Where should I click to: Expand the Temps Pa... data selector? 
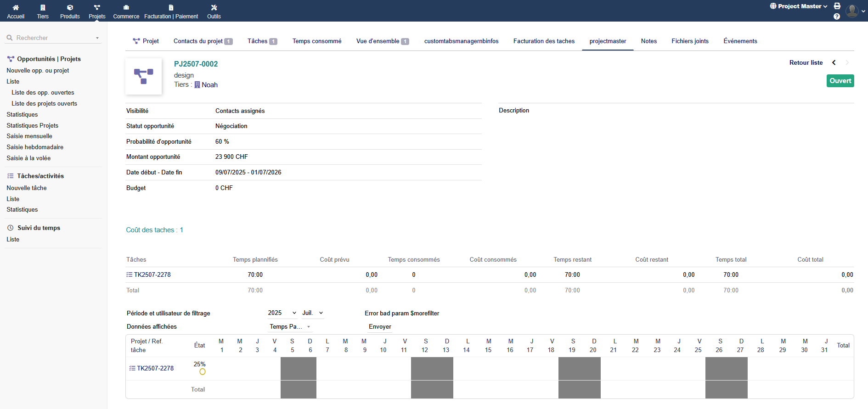(290, 327)
